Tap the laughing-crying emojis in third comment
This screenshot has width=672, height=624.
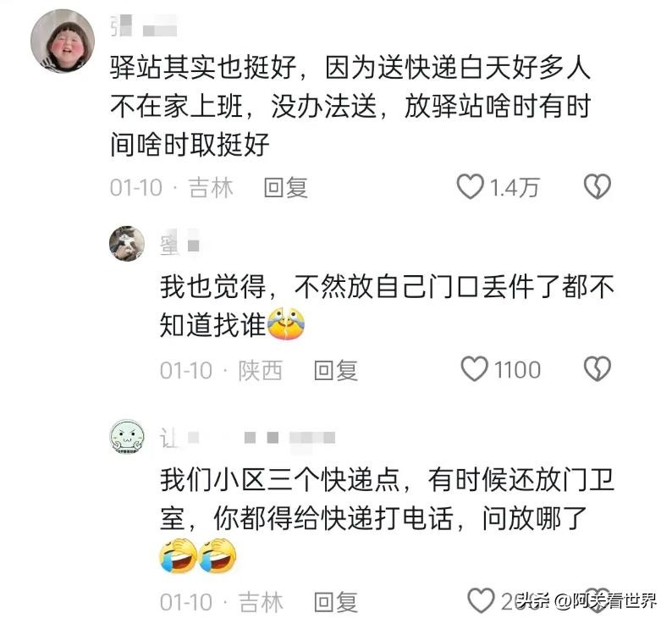click(x=198, y=555)
